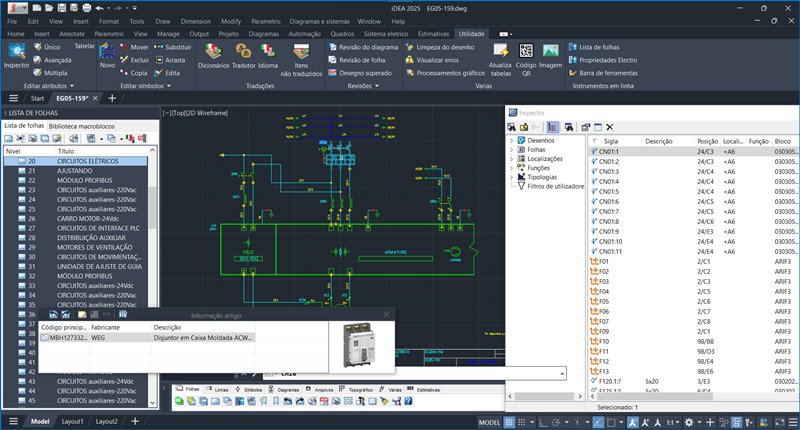The width and height of the screenshot is (800, 430).
Task: Expand the Localizações tree node
Action: [512, 159]
